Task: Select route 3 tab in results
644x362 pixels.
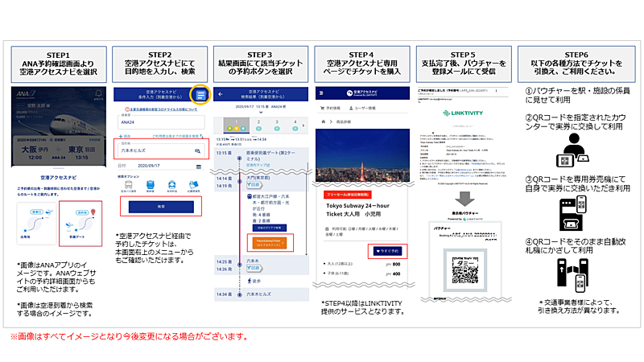Action: (x=277, y=125)
